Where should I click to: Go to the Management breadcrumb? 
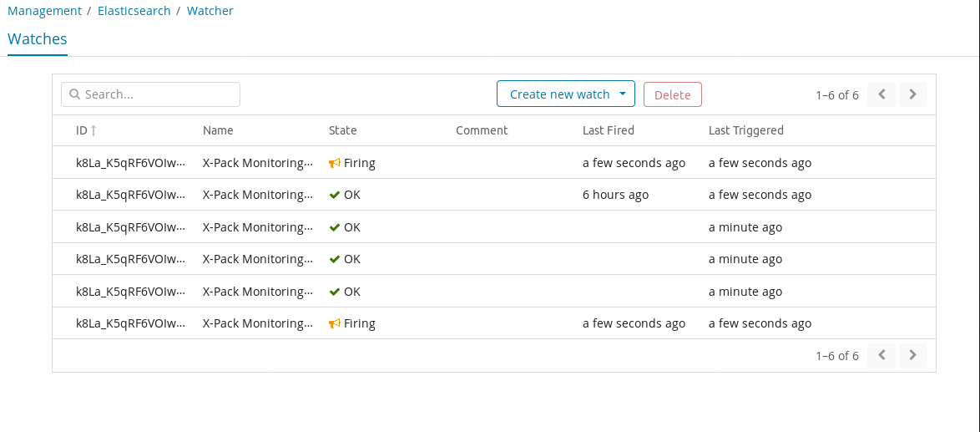point(44,11)
